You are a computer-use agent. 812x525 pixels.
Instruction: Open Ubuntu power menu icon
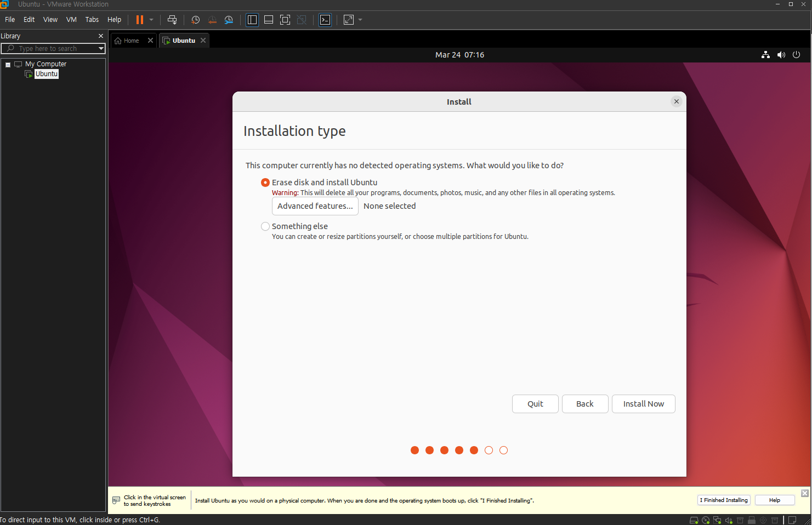click(x=797, y=55)
